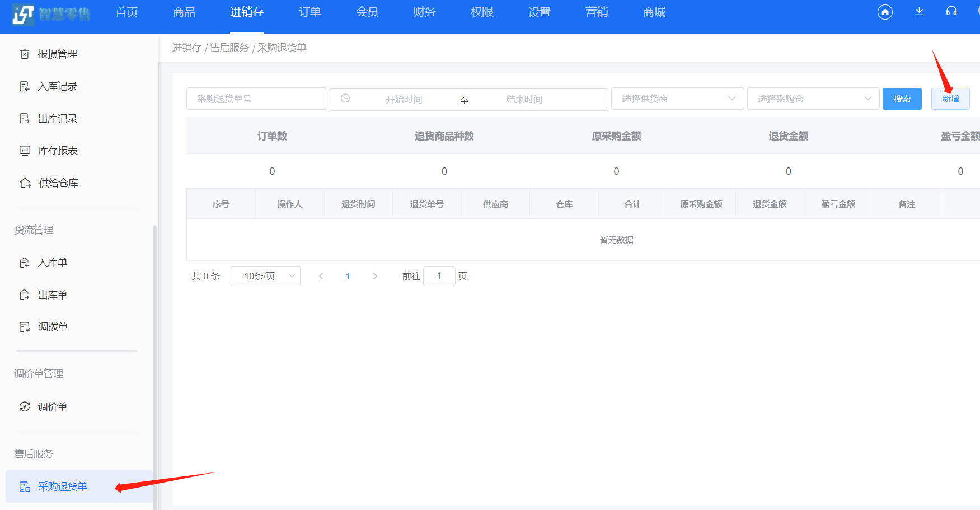Open the 10条/页 page size dropdown

pos(265,276)
